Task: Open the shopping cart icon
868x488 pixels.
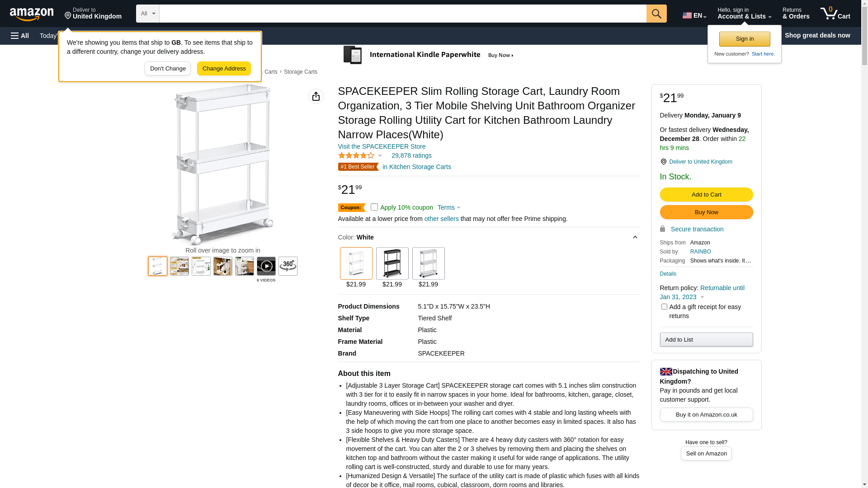Action: click(x=835, y=14)
